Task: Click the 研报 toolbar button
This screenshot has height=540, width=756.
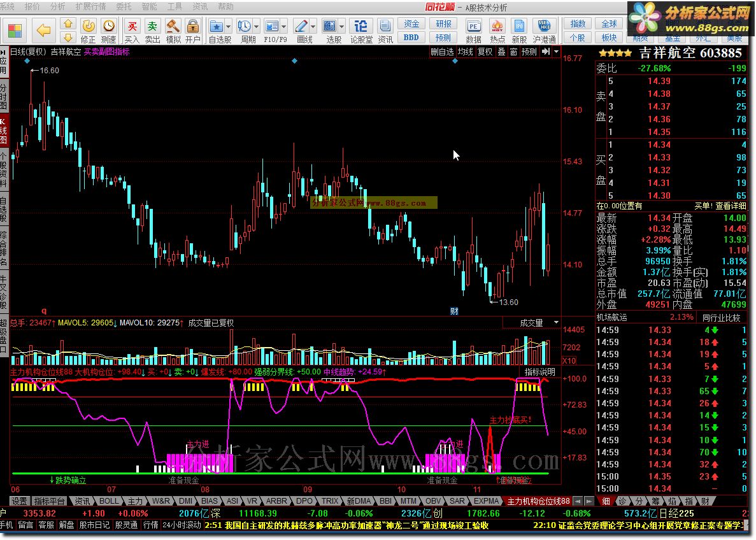Action: (443, 24)
